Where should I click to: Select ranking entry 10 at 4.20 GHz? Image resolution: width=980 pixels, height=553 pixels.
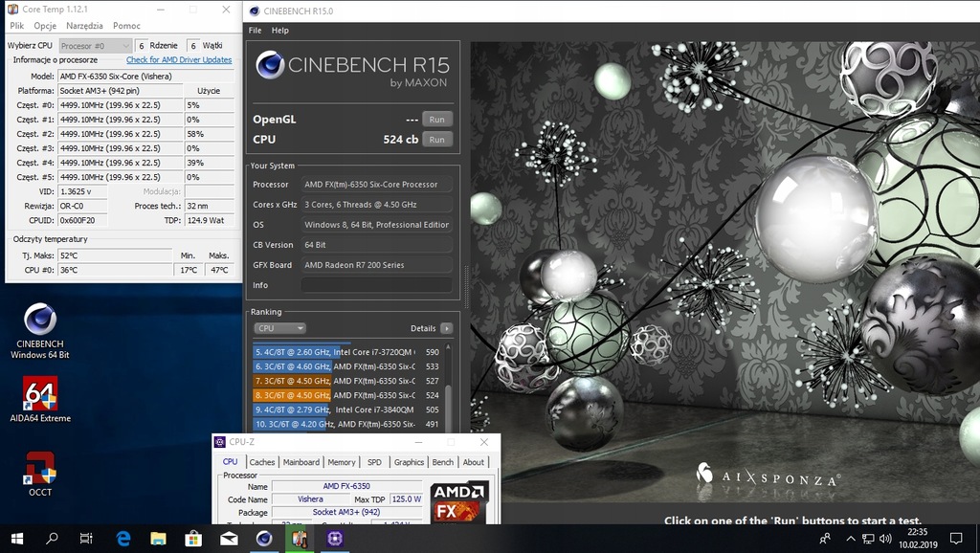point(346,424)
